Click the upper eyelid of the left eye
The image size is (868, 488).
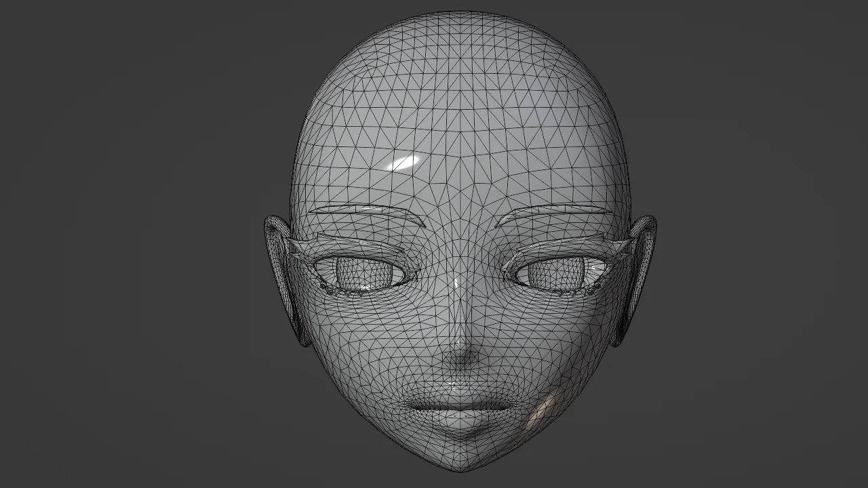point(359,252)
